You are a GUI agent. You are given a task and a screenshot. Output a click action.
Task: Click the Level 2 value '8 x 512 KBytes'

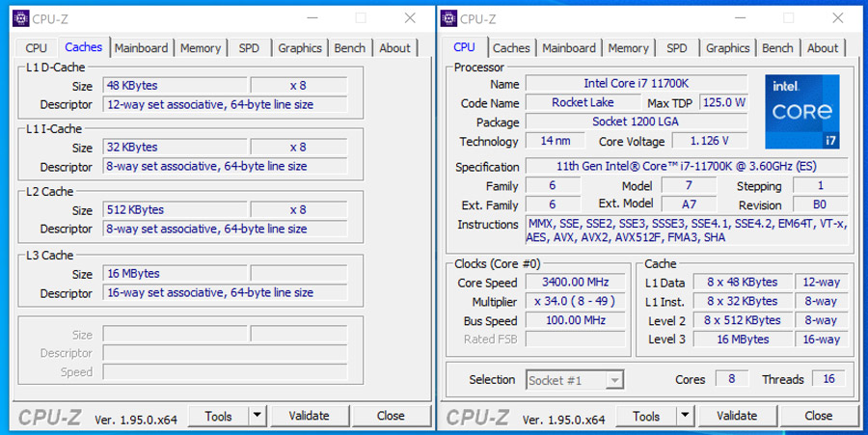[x=743, y=320]
